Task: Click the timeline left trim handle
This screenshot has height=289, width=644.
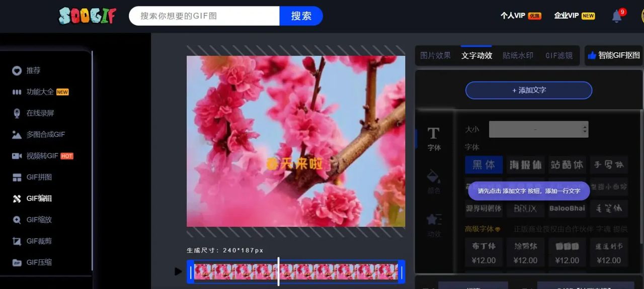Action: pyautogui.click(x=190, y=272)
